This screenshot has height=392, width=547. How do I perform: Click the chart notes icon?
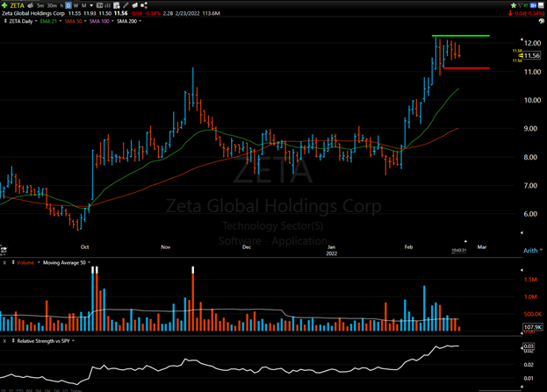coord(117,5)
